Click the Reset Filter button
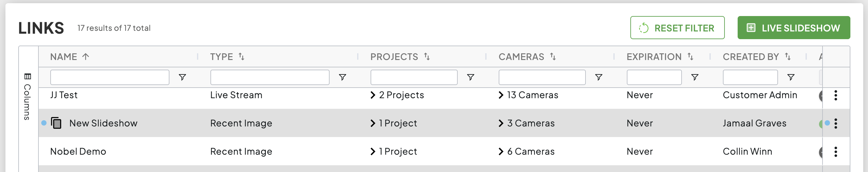868x172 pixels. coord(677,28)
